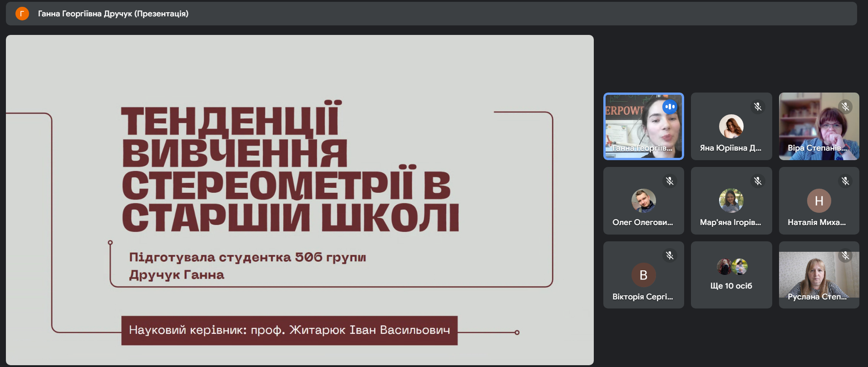The height and width of the screenshot is (367, 868).
Task: Show the Ще 10 осіб participants tile
Action: coord(731,275)
